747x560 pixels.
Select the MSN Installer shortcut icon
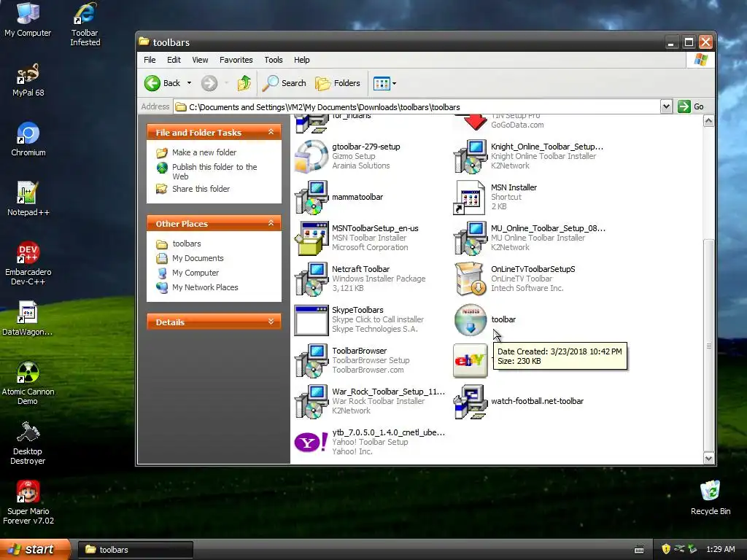[x=471, y=197]
